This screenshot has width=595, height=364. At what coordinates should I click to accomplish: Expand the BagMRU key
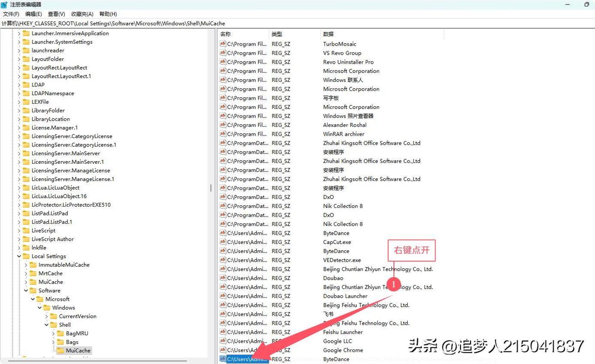click(x=53, y=334)
